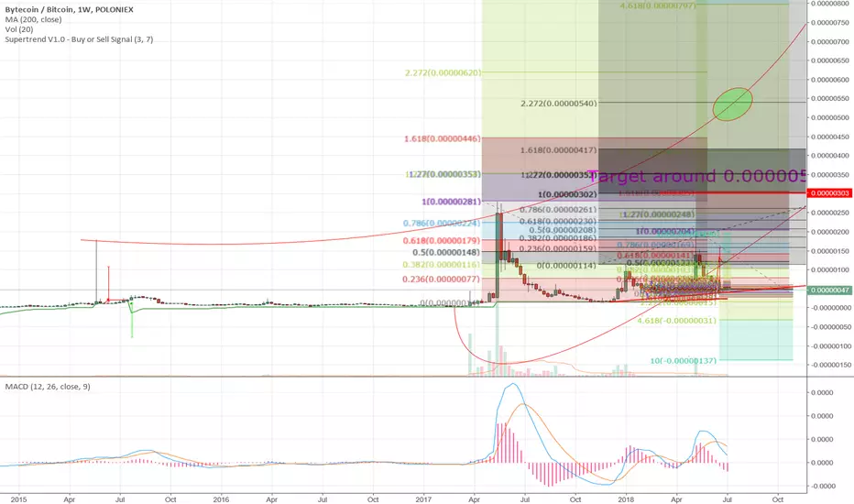854x504 pixels.
Task: Click the red 0.00000303 price label
Action: pyautogui.click(x=830, y=193)
